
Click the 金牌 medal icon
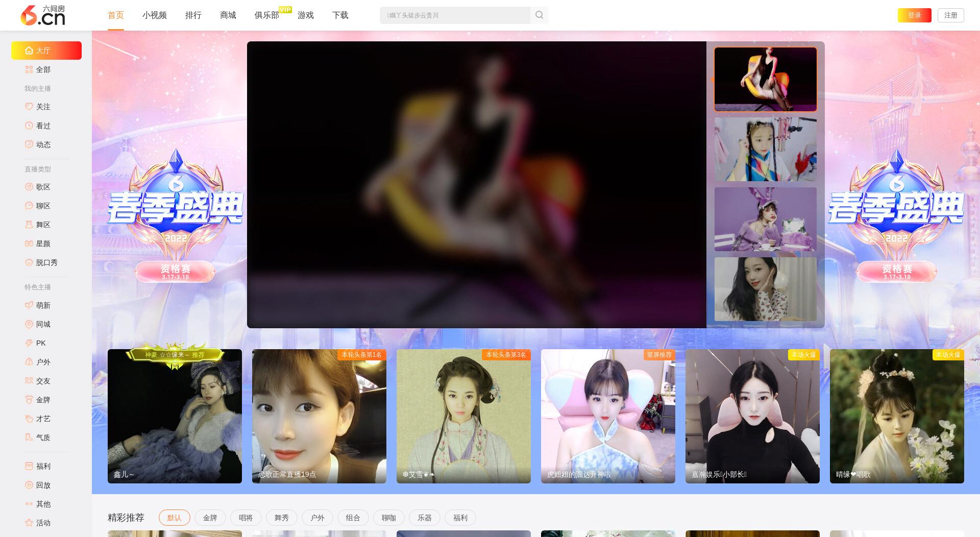coord(29,400)
